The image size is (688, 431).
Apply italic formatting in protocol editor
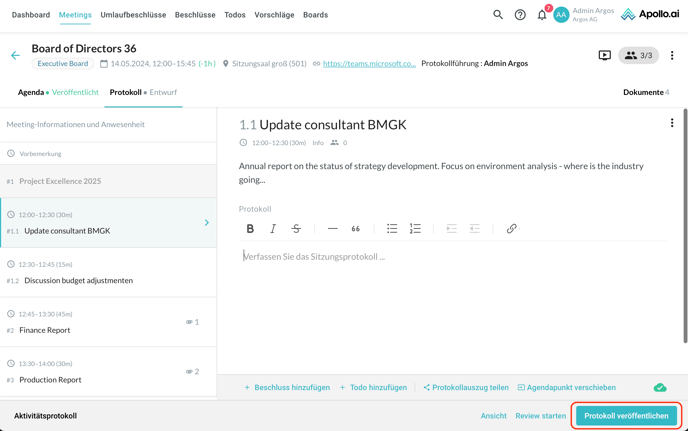coord(273,229)
